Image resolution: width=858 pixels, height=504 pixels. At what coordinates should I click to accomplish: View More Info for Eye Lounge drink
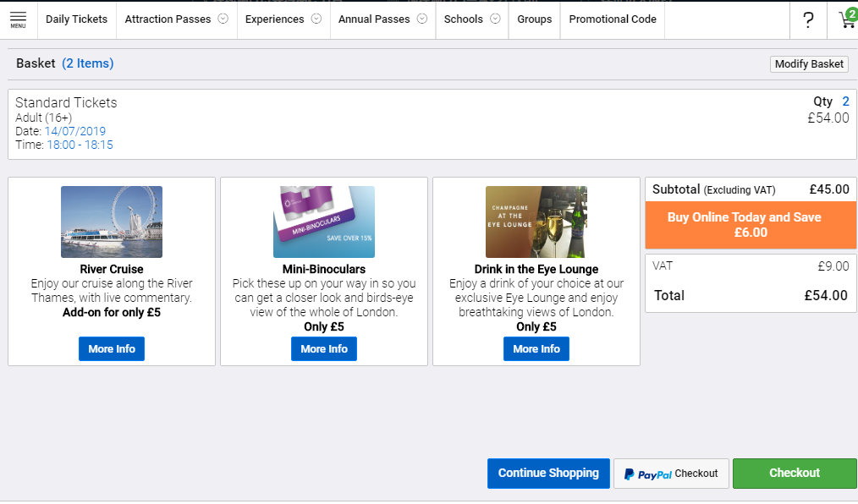[x=536, y=348]
